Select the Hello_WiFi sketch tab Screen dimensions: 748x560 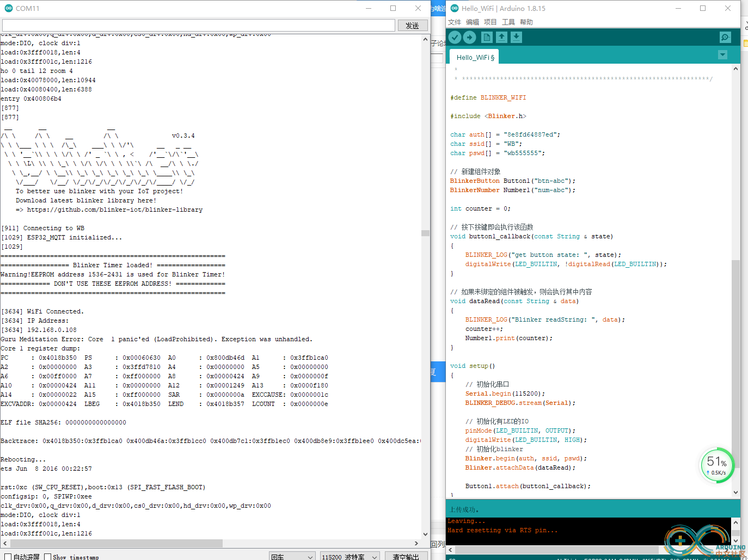pyautogui.click(x=475, y=57)
